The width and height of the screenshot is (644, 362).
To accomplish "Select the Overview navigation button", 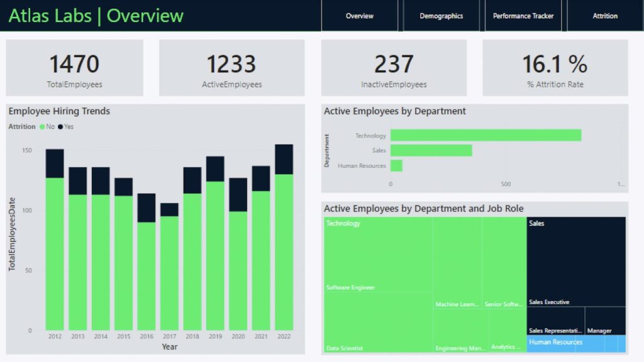I will pos(359,16).
